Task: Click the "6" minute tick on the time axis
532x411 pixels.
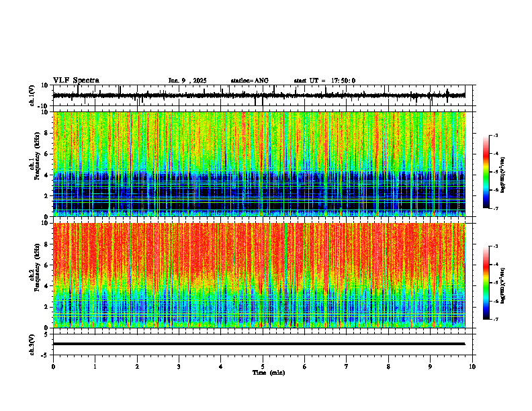Action: 305,367
